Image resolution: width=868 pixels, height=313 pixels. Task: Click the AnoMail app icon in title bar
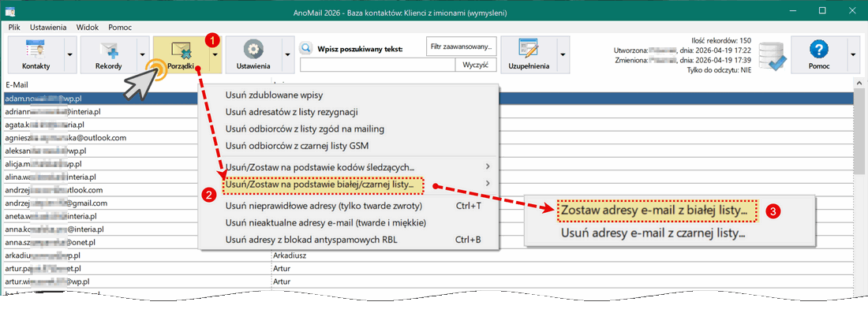[x=9, y=12]
